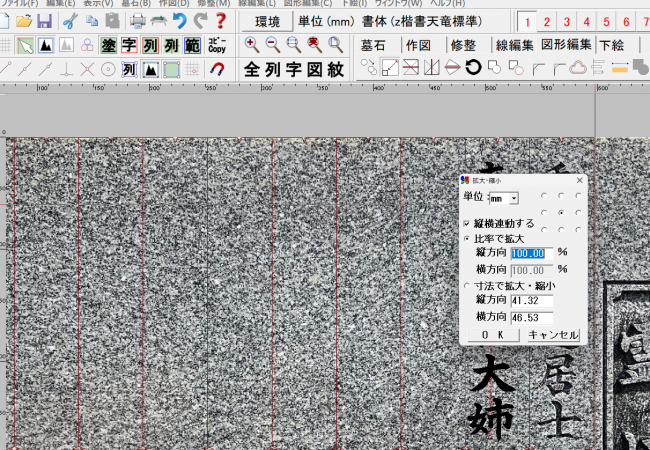Click the red question mark help icon
Screen dimensions: 650x450
pyautogui.click(x=221, y=21)
